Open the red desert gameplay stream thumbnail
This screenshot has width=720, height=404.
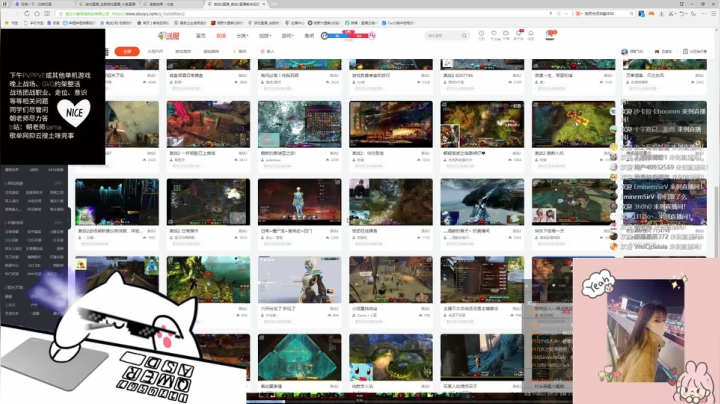tap(208, 124)
